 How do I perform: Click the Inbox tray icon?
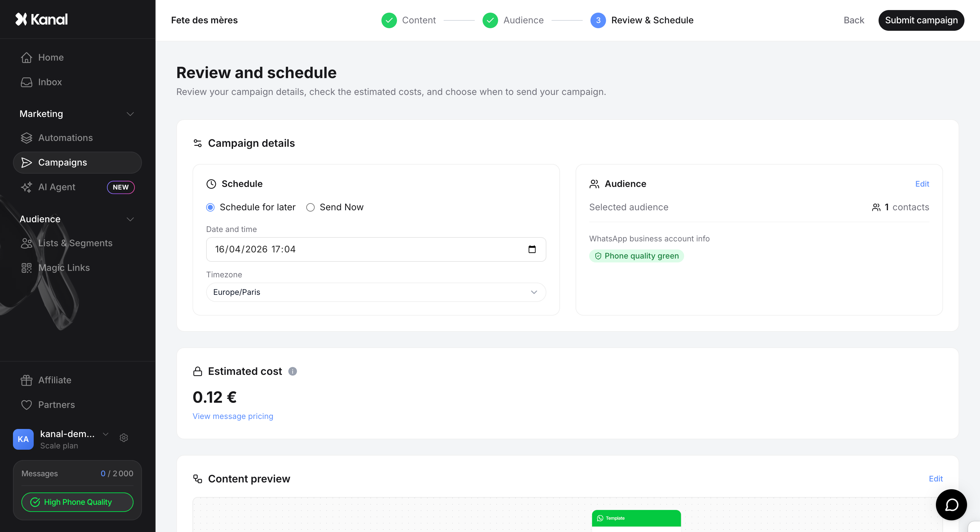tap(26, 82)
